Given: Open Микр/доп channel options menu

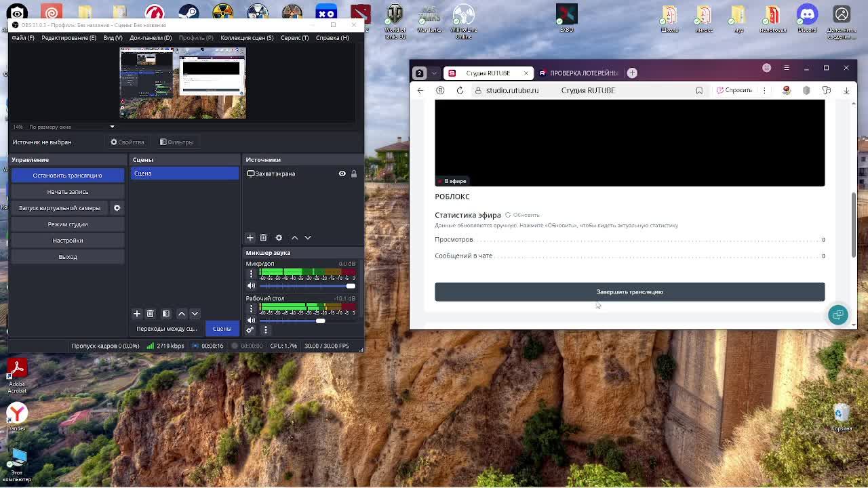Looking at the screenshot, I should click(x=251, y=274).
